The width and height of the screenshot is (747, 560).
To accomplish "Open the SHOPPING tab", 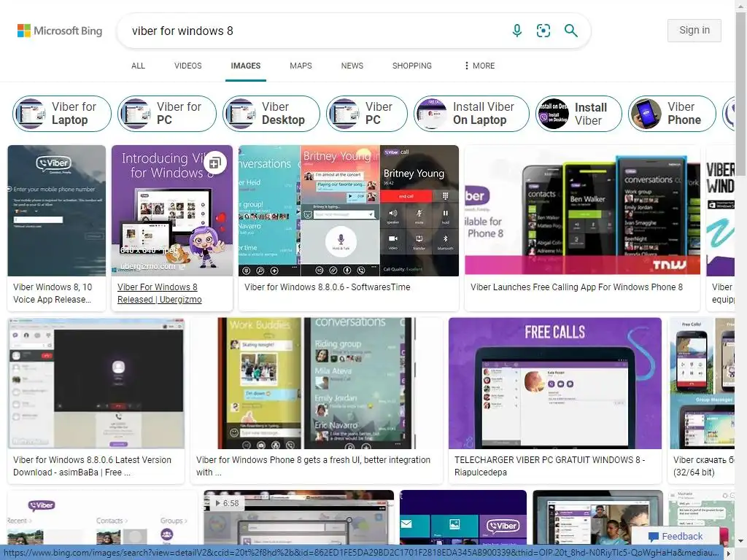I will (x=412, y=66).
